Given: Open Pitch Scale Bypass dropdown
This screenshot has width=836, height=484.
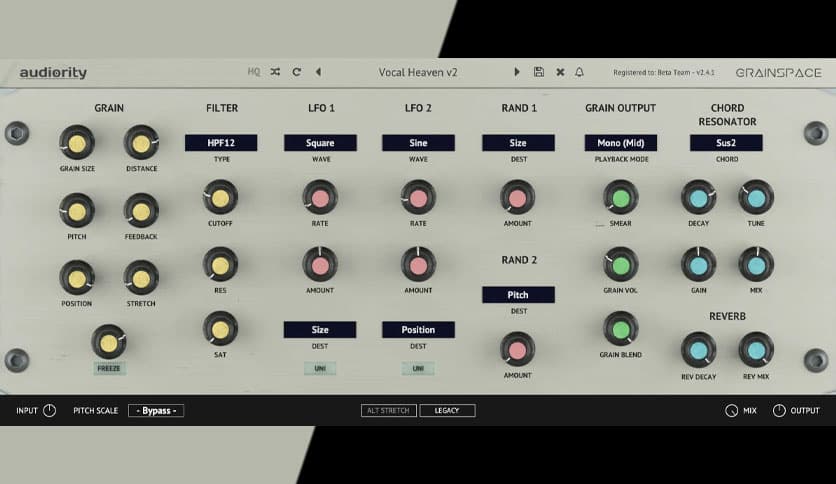Looking at the screenshot, I should tap(156, 411).
